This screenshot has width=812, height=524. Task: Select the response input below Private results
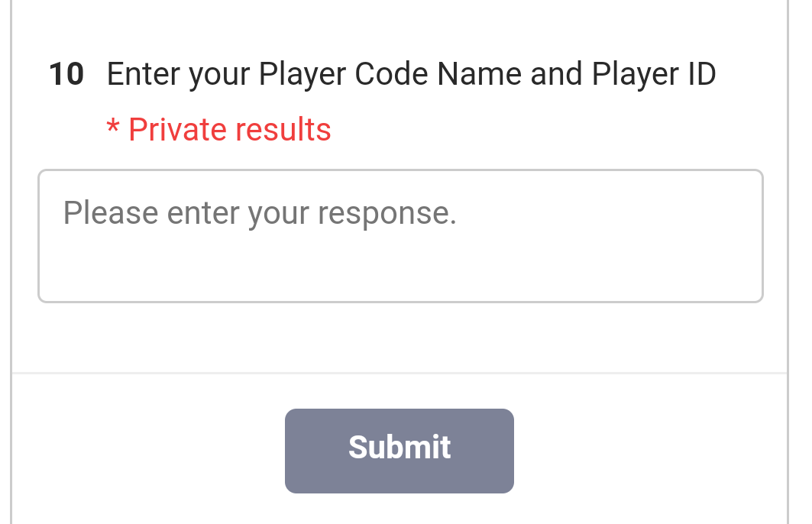(400, 236)
